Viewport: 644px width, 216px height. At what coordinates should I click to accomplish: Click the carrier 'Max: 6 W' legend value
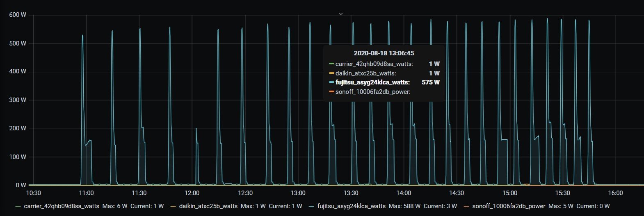click(x=115, y=206)
